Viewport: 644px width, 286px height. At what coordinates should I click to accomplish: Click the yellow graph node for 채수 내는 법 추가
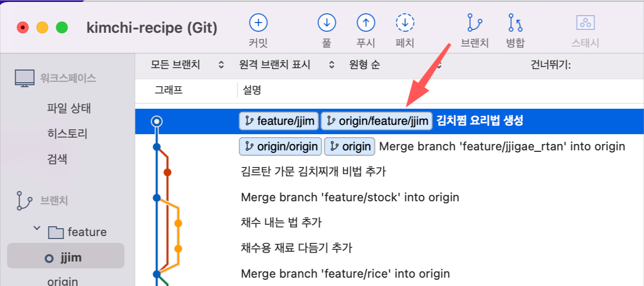(178, 223)
